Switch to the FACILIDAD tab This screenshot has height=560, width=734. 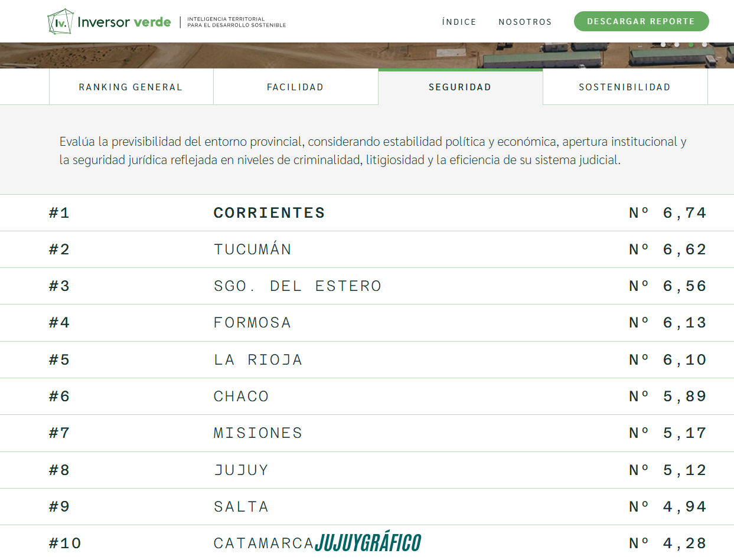coord(295,87)
